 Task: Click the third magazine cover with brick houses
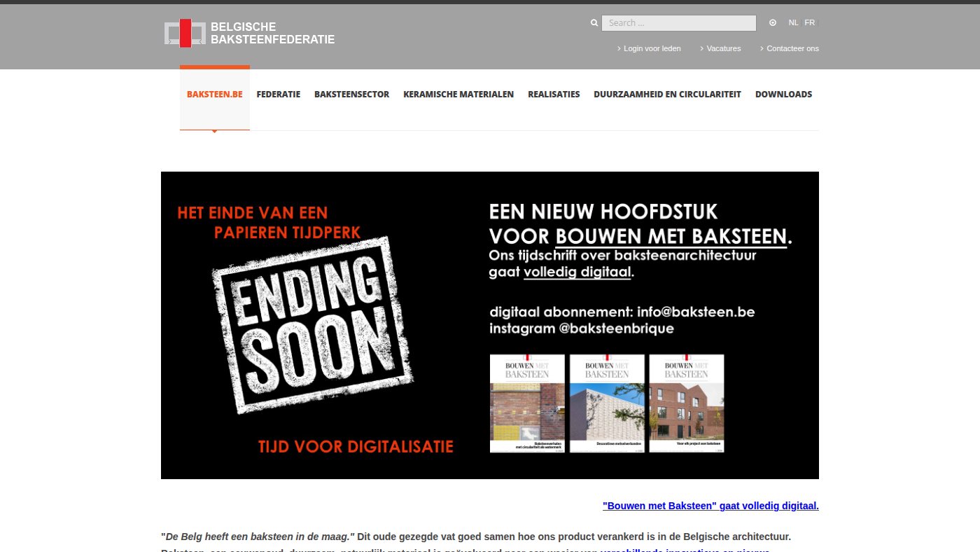(x=687, y=403)
